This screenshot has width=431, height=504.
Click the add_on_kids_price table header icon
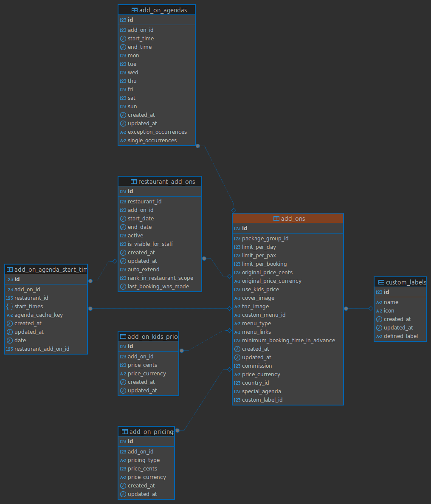coord(123,337)
